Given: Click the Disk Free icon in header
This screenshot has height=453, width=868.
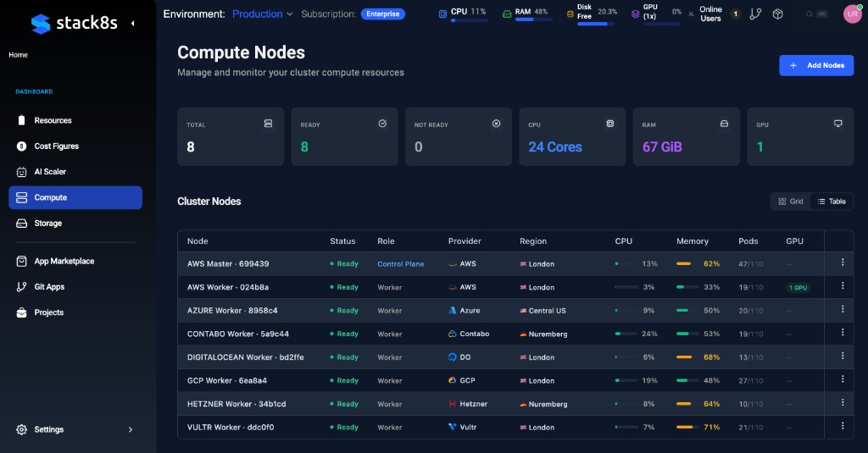Looking at the screenshot, I should click(570, 14).
